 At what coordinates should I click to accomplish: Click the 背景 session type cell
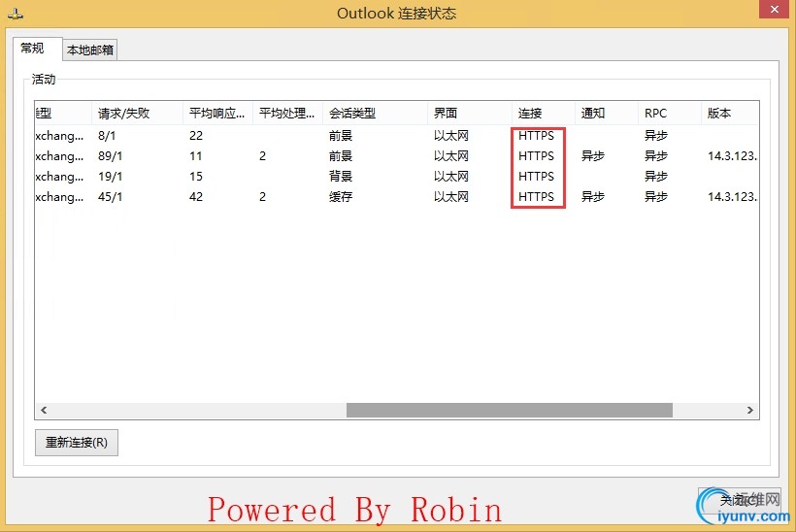click(x=341, y=176)
